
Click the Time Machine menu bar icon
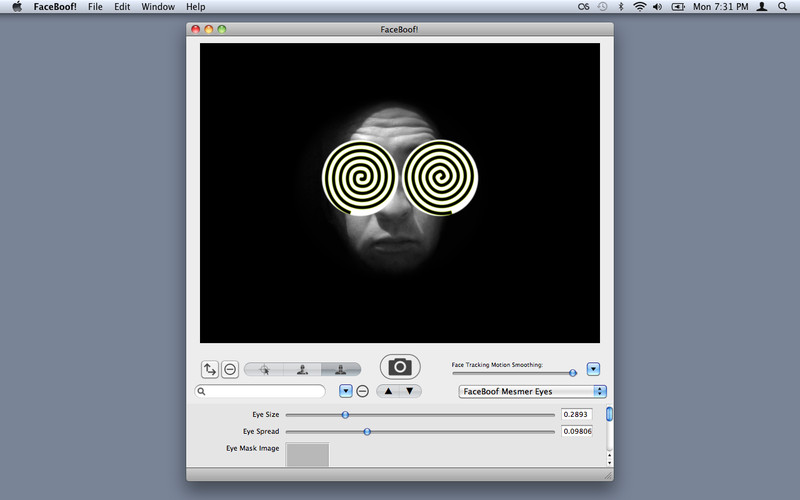[x=603, y=7]
